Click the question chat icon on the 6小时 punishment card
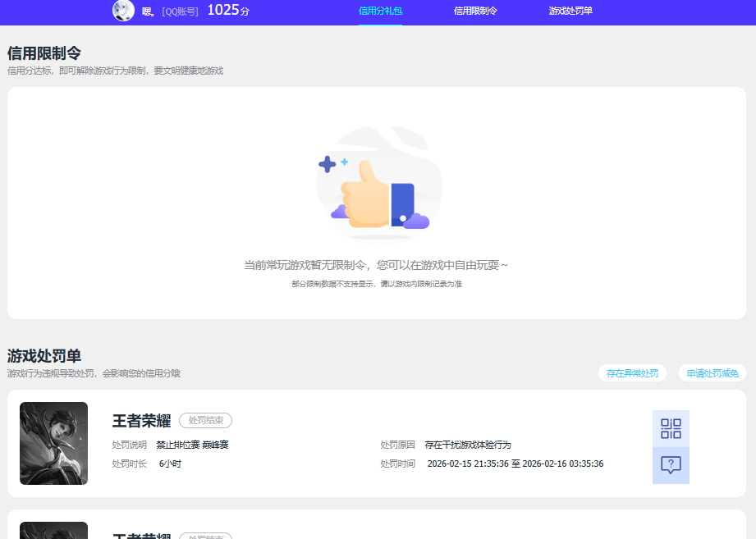756x539 pixels. [671, 465]
